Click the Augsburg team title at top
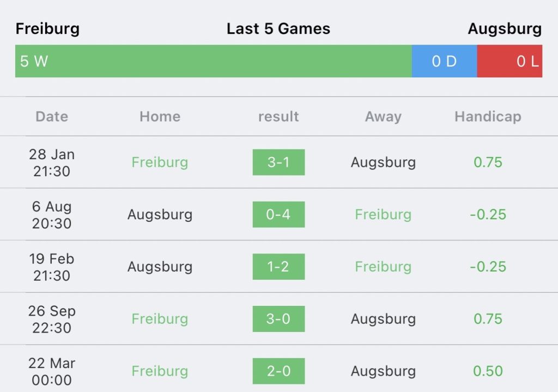The width and height of the screenshot is (558, 392). point(505,29)
